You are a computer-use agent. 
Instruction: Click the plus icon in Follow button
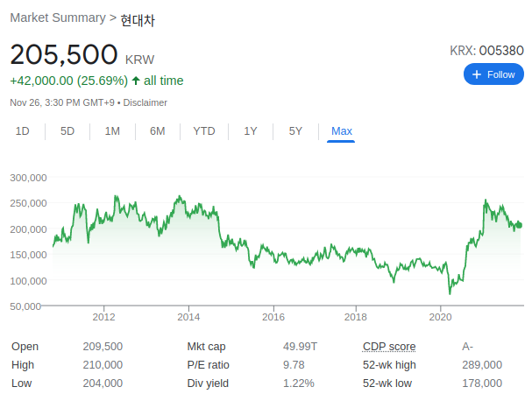click(x=477, y=74)
